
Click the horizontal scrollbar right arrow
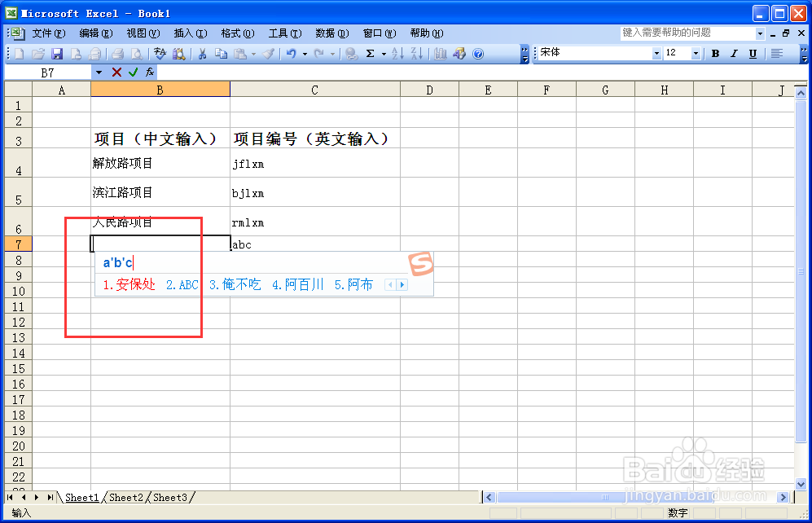(783, 497)
